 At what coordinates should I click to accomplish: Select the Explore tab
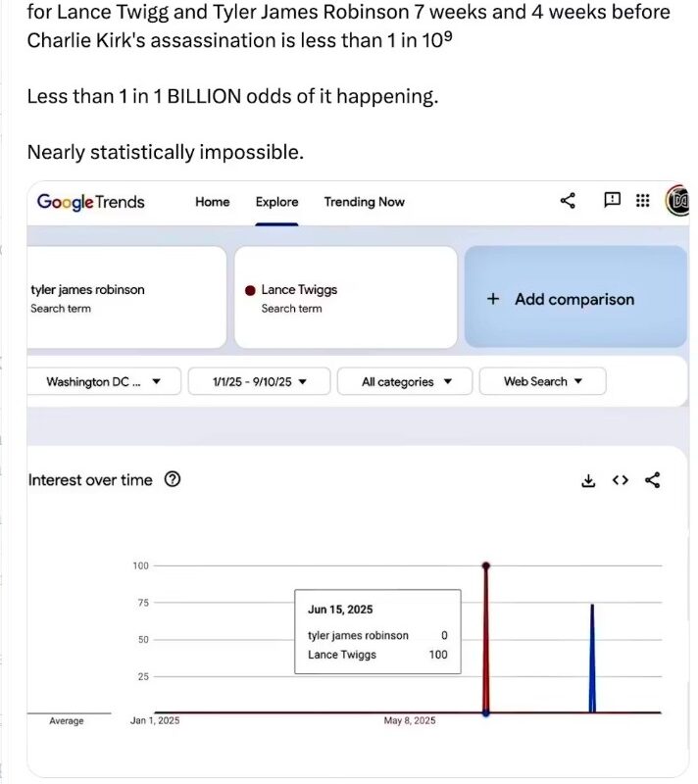(x=275, y=202)
